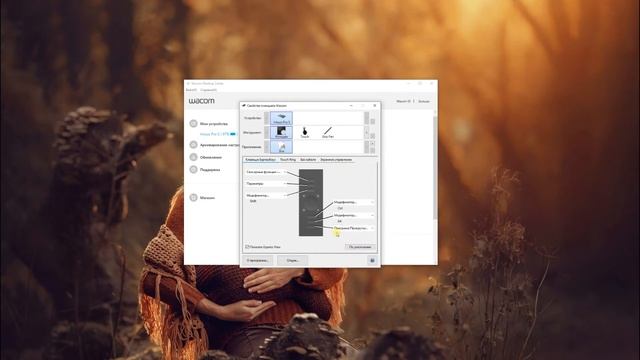Viewport: 640px width, 360px height.
Task: Click the scroll-left strip of the Tool list
Action: (267, 132)
